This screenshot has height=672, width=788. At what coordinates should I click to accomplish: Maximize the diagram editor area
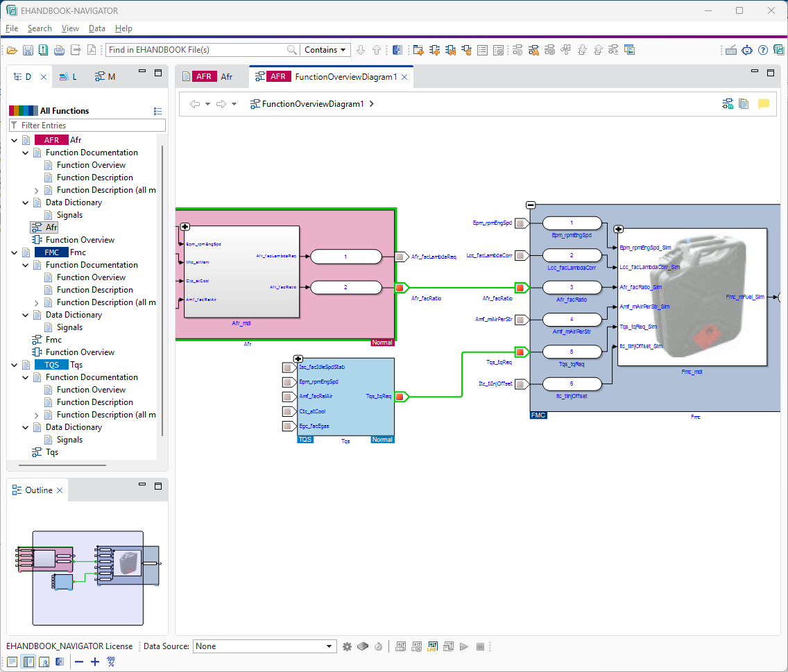pyautogui.click(x=771, y=73)
